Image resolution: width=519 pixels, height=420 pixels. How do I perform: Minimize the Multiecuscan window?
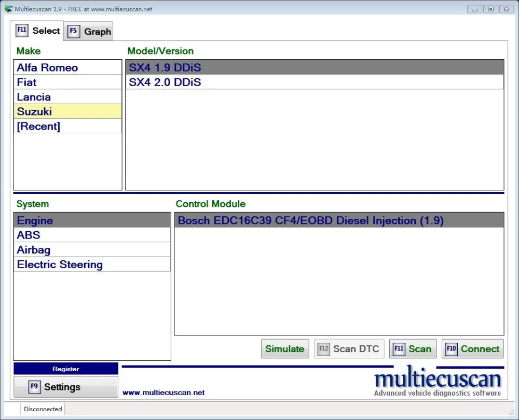point(474,9)
